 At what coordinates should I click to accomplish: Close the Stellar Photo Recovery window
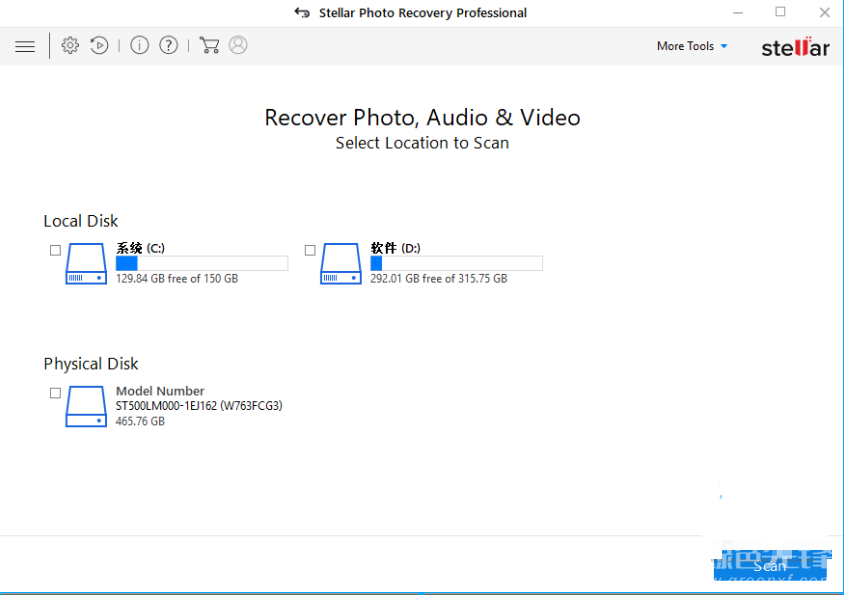coord(825,12)
